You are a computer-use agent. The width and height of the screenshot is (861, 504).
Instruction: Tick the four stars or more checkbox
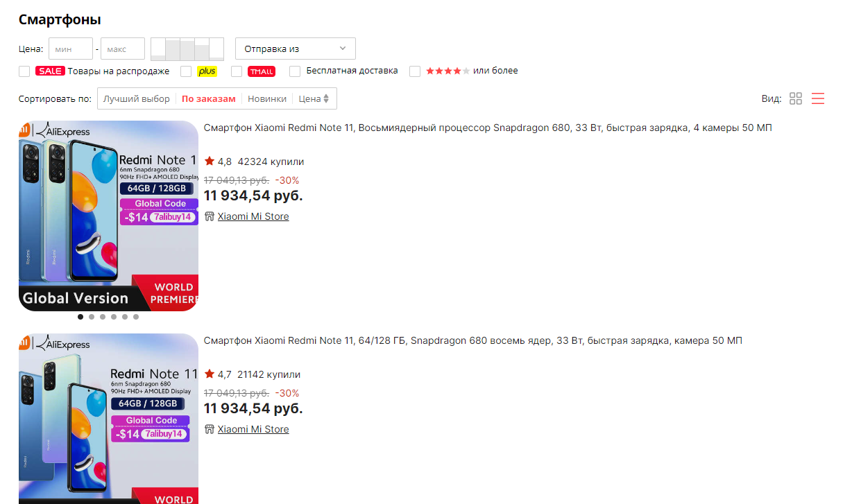point(415,71)
